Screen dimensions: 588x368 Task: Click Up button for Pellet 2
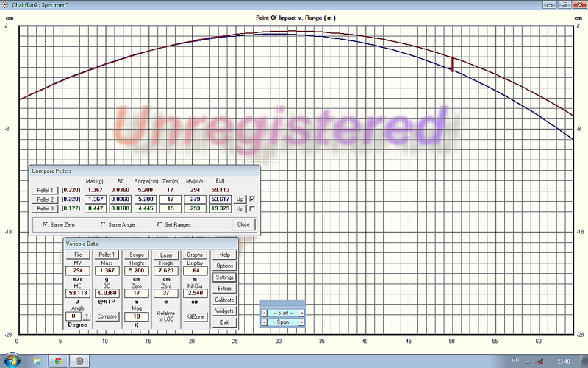pos(240,199)
